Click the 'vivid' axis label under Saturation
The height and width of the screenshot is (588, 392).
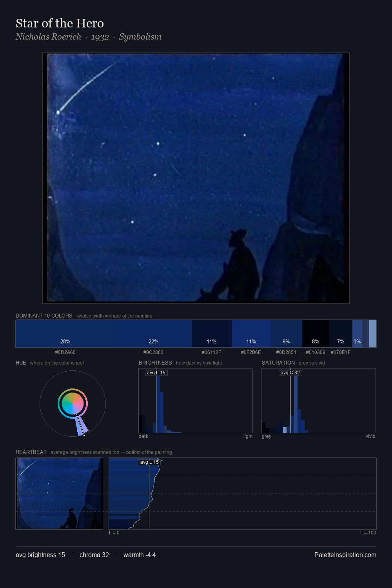(370, 436)
